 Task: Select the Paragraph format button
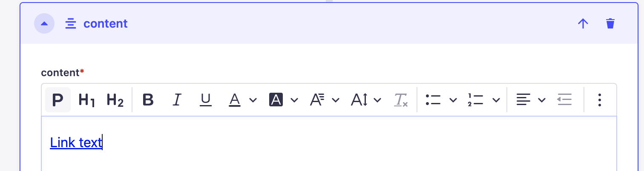(x=58, y=100)
